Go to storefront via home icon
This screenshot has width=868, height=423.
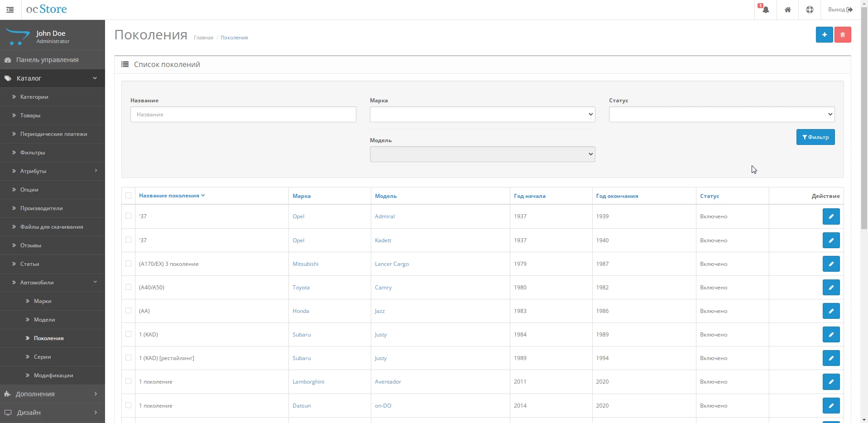(788, 10)
